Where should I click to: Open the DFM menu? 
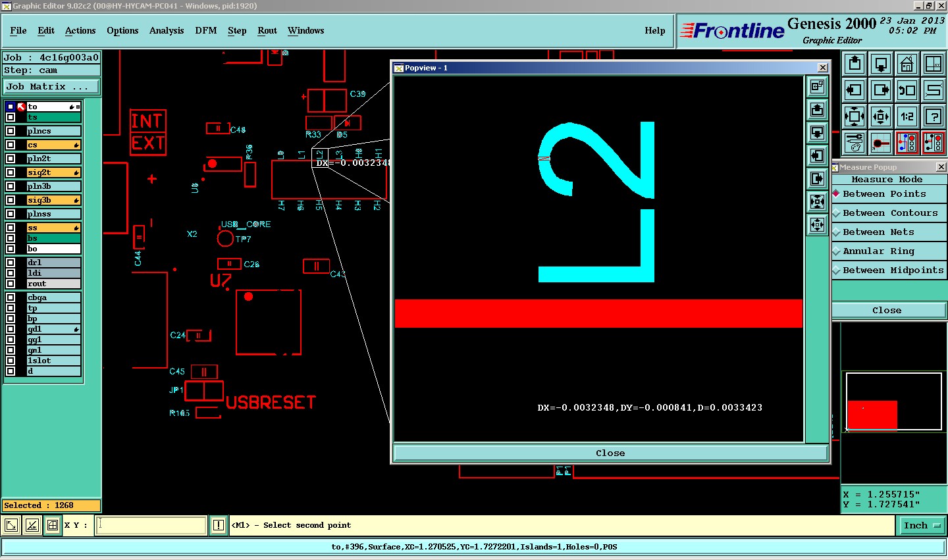pyautogui.click(x=206, y=31)
